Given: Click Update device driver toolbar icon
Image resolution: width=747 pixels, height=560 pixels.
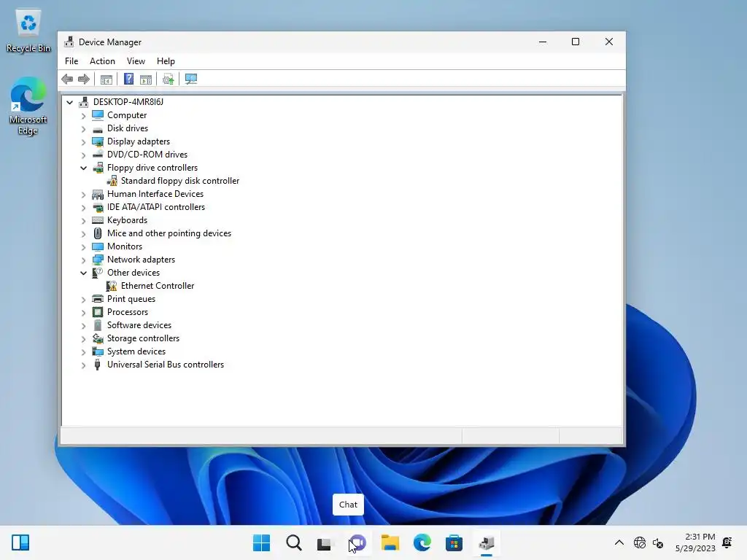Looking at the screenshot, I should (x=169, y=79).
